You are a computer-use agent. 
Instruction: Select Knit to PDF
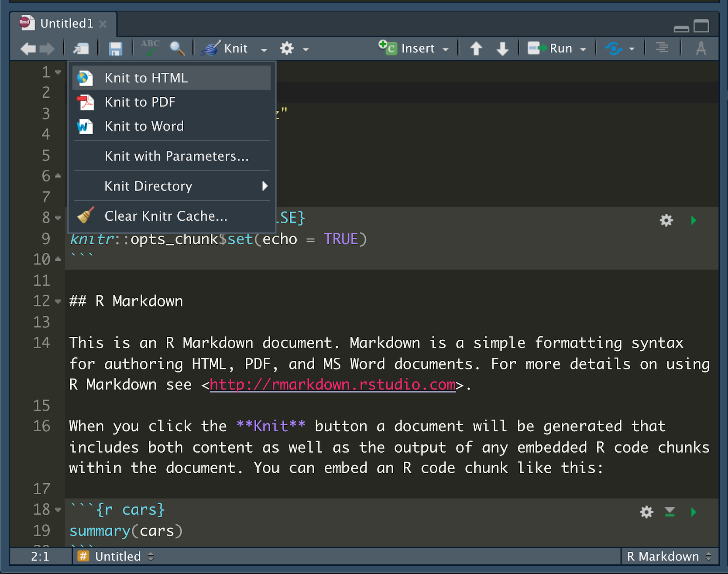click(x=140, y=102)
